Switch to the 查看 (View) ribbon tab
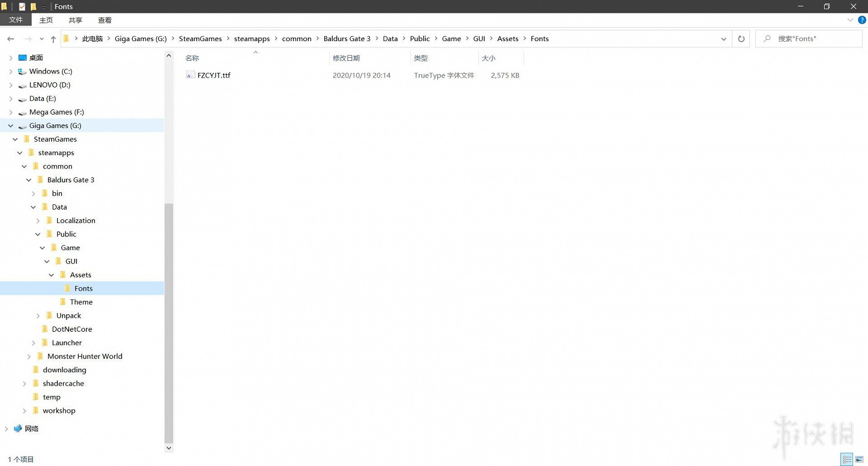 [x=105, y=20]
